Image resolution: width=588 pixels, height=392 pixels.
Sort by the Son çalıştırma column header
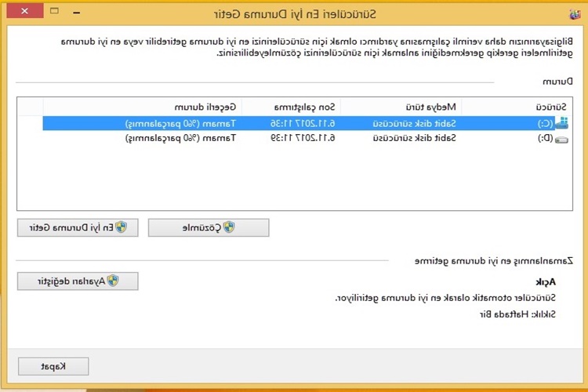point(291,107)
